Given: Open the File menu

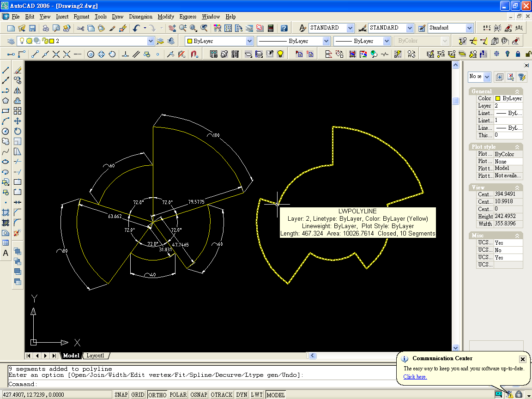Looking at the screenshot, I should [x=16, y=17].
